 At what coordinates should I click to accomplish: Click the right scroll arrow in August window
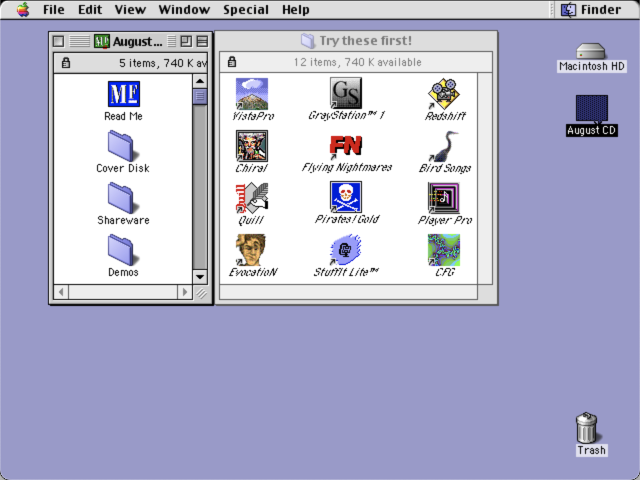click(184, 292)
